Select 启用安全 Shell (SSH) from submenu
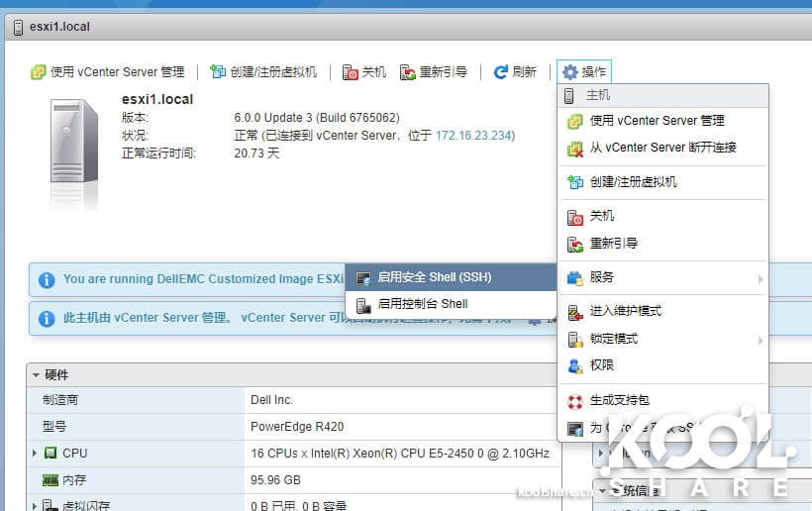 [434, 277]
